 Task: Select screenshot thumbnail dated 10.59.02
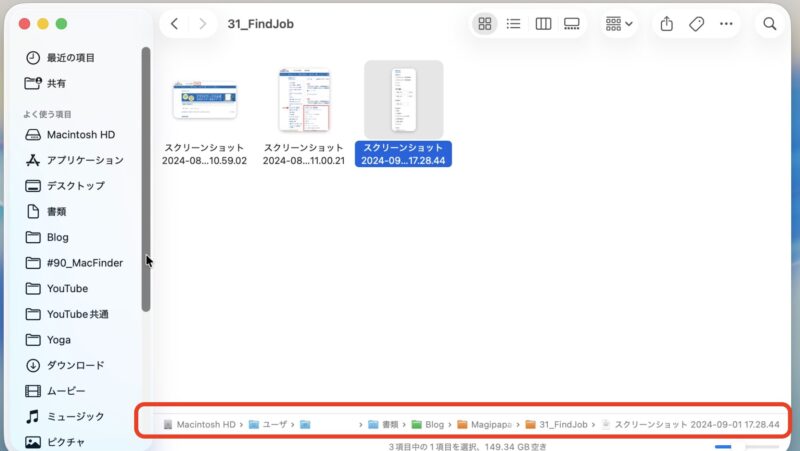point(204,100)
